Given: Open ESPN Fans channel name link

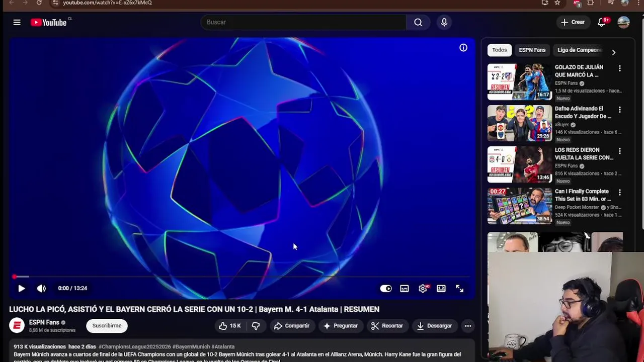Looking at the screenshot, I should tap(44, 322).
